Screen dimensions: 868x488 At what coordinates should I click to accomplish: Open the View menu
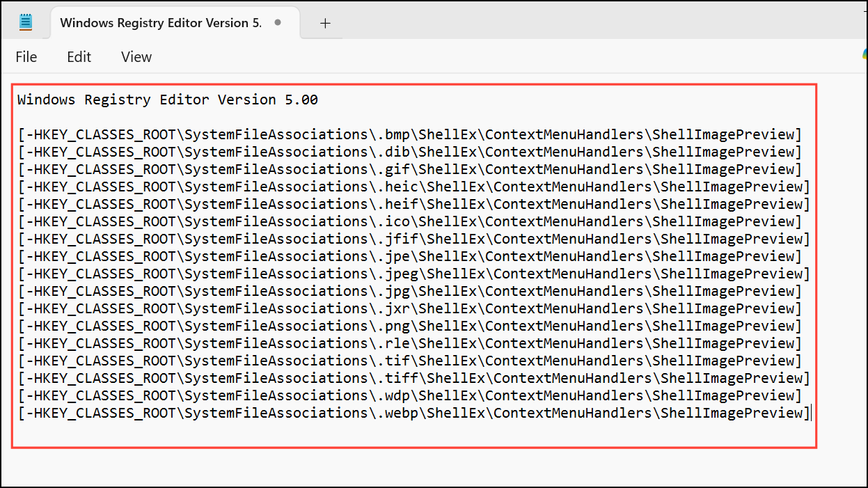(136, 57)
